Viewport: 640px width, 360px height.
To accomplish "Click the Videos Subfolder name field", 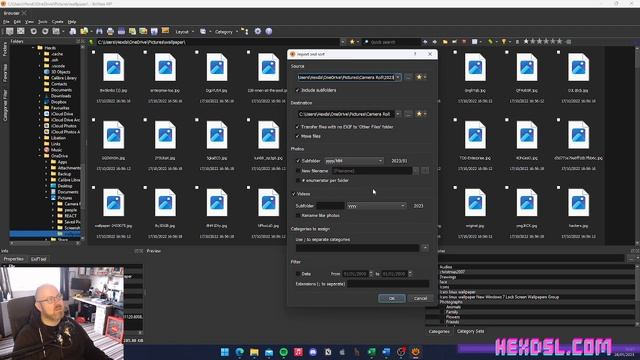I will click(x=330, y=206).
